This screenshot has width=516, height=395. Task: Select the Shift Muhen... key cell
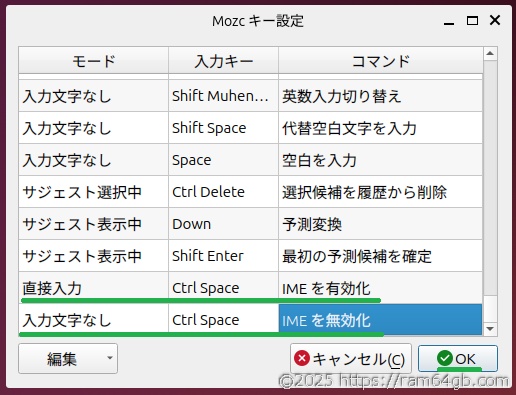click(223, 96)
